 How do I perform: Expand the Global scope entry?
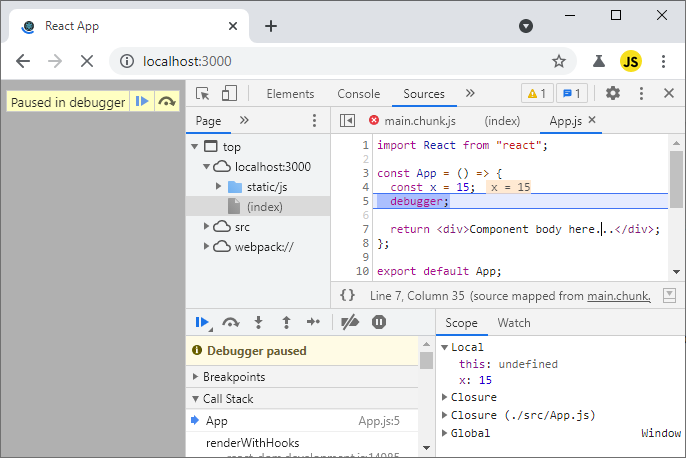click(444, 433)
